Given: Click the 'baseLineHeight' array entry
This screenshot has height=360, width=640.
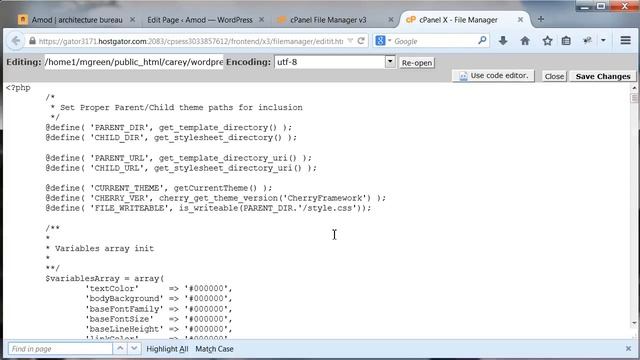Looking at the screenshot, I should pos(158,329).
